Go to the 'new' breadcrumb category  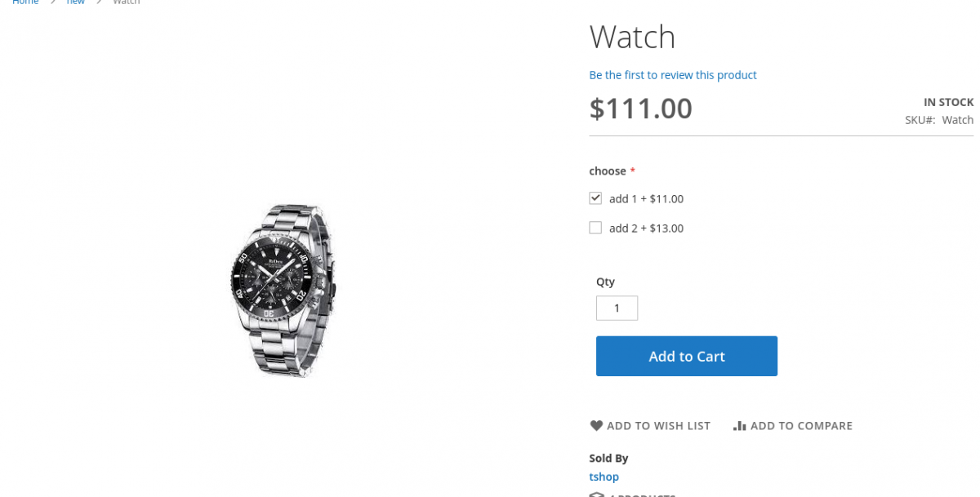[76, 2]
